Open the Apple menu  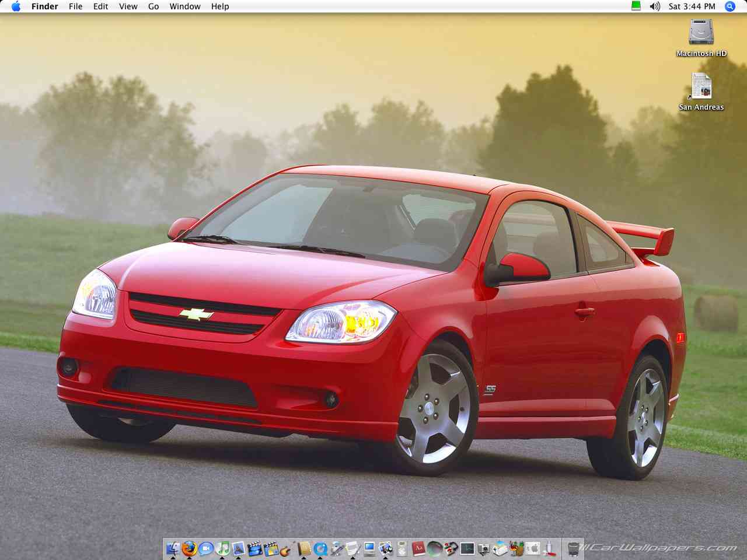click(x=16, y=6)
